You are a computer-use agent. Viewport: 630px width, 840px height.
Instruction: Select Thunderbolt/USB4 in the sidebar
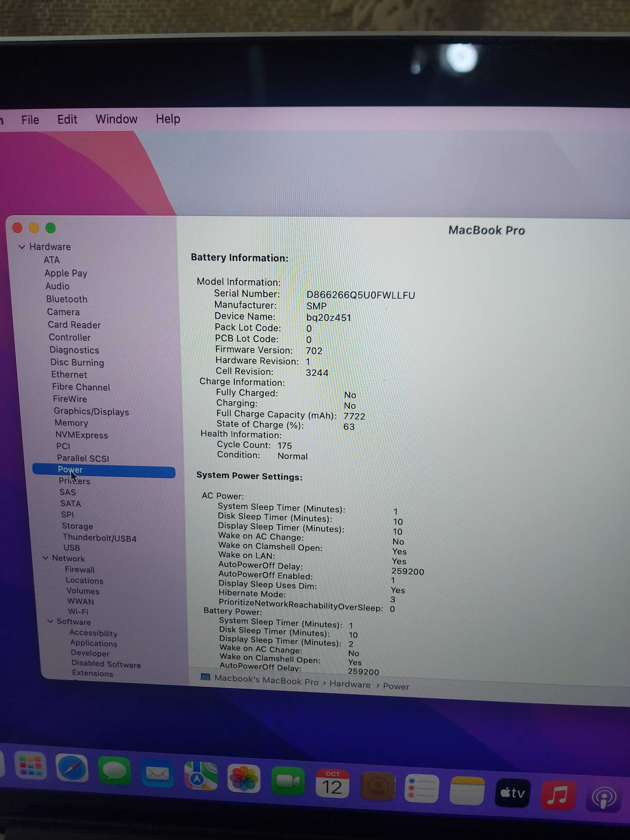coord(99,538)
